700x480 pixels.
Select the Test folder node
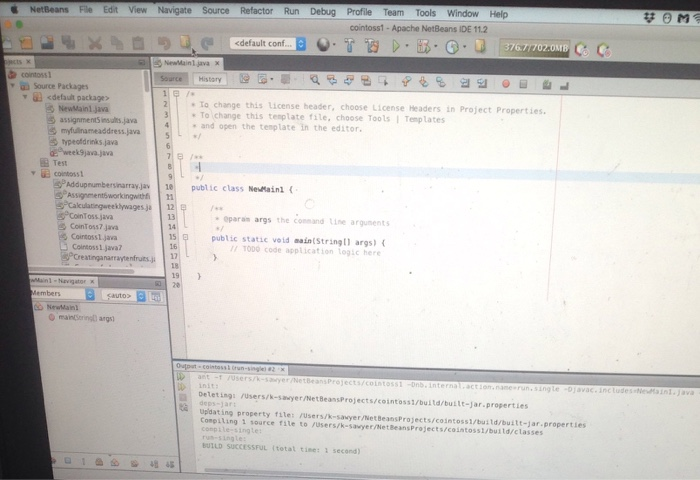tap(59, 163)
